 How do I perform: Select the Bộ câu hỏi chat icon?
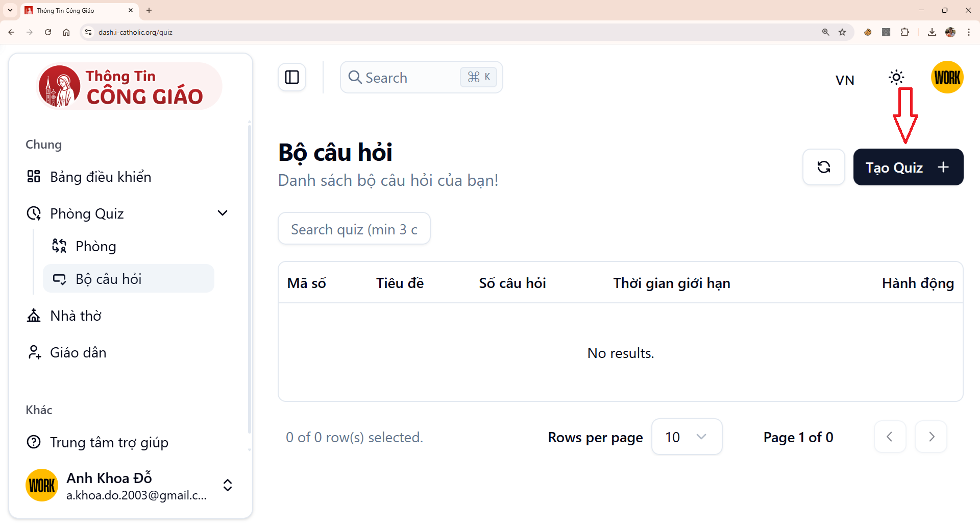[x=60, y=278]
